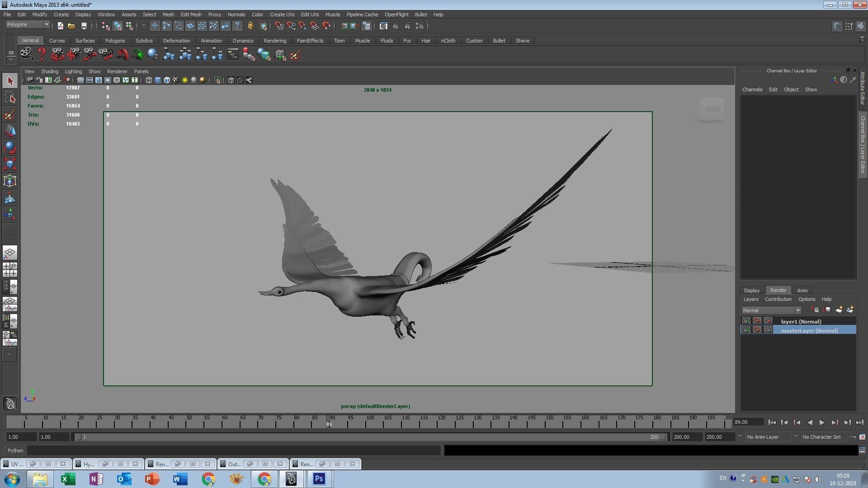This screenshot has width=868, height=488.
Task: Activate the Universal Manipulator tool
Action: click(10, 181)
